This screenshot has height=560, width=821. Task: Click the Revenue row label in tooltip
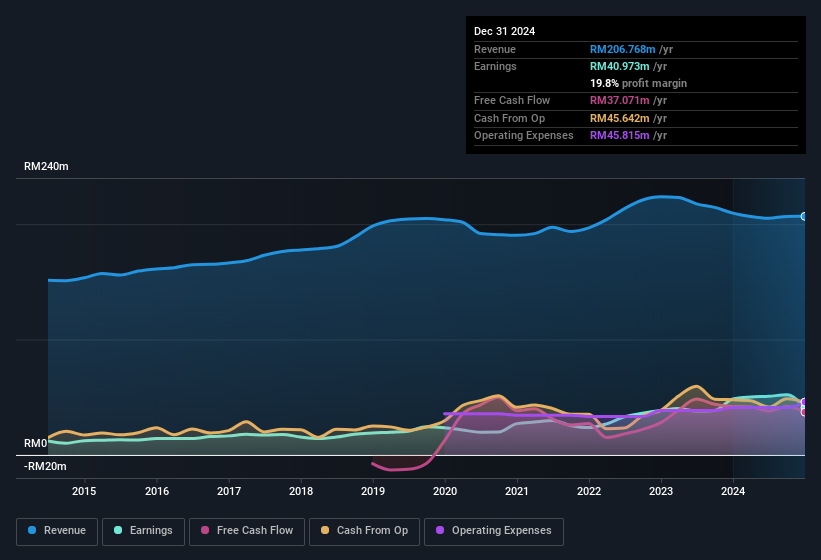pyautogui.click(x=495, y=49)
